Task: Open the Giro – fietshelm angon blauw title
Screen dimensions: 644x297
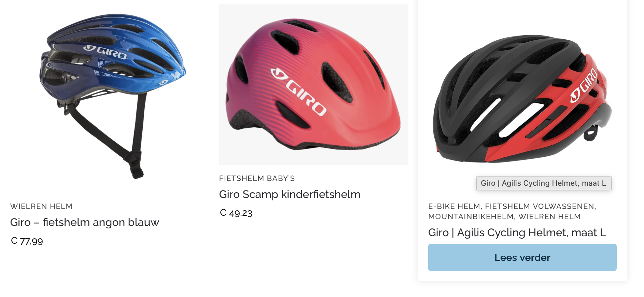Action: tap(85, 222)
